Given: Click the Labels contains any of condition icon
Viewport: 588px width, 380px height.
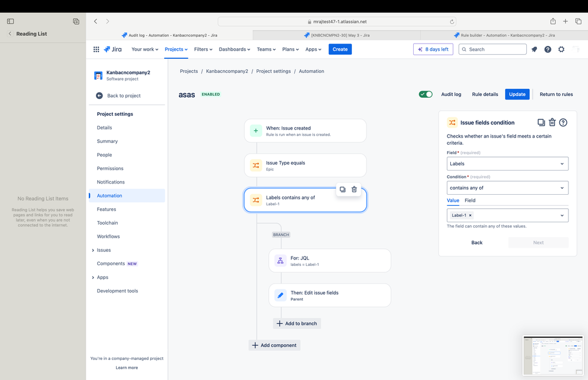Looking at the screenshot, I should 256,200.
